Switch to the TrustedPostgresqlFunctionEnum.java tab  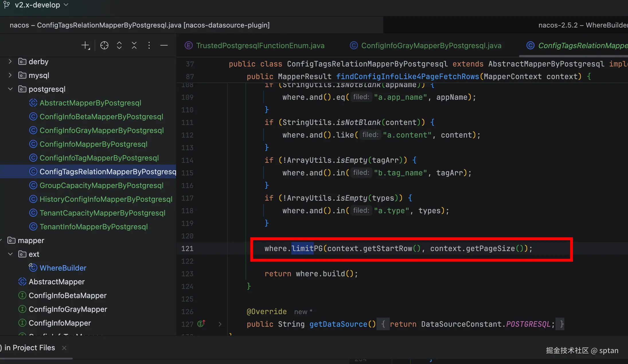(260, 46)
